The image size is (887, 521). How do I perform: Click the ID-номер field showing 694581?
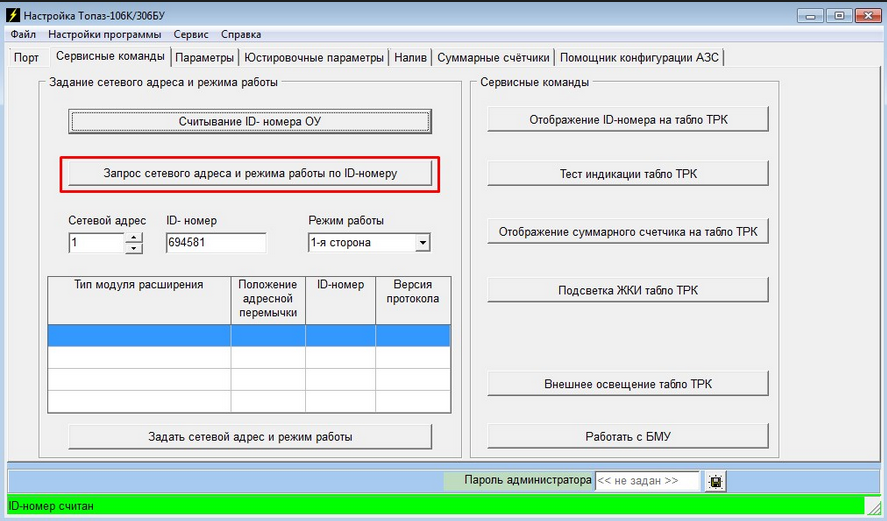tap(216, 243)
